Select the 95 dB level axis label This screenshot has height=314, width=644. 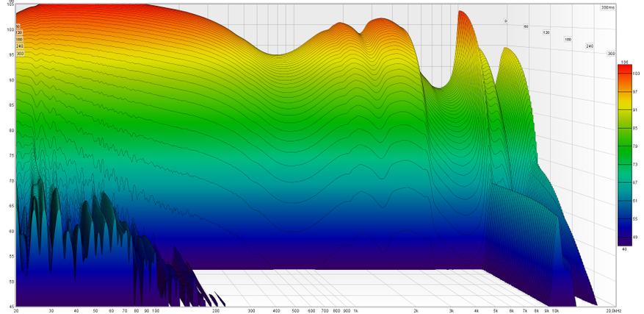11,54
